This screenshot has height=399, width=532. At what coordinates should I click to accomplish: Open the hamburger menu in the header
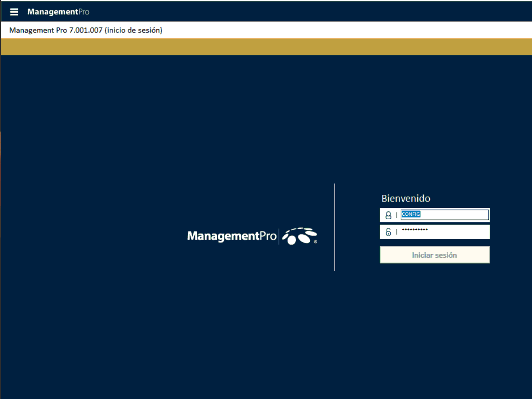click(14, 12)
